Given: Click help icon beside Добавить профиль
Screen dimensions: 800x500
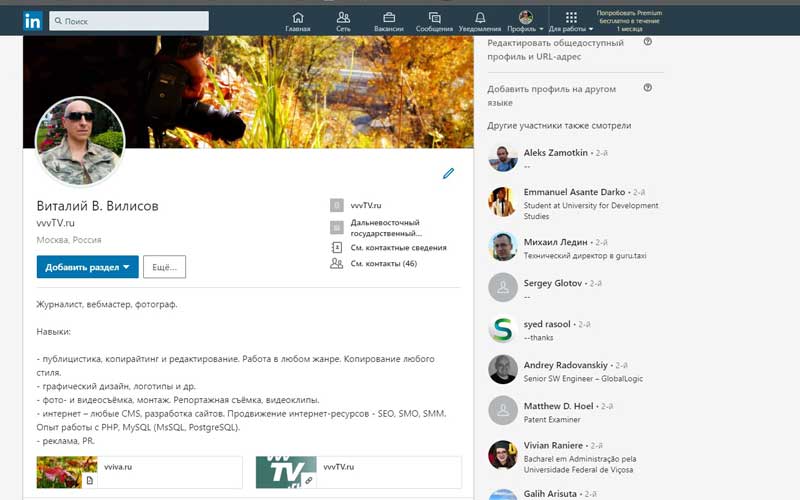Looking at the screenshot, I should (647, 88).
